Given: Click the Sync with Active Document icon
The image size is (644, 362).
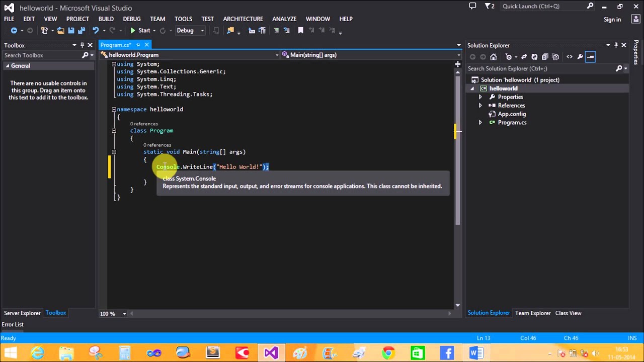Looking at the screenshot, I should 524,57.
